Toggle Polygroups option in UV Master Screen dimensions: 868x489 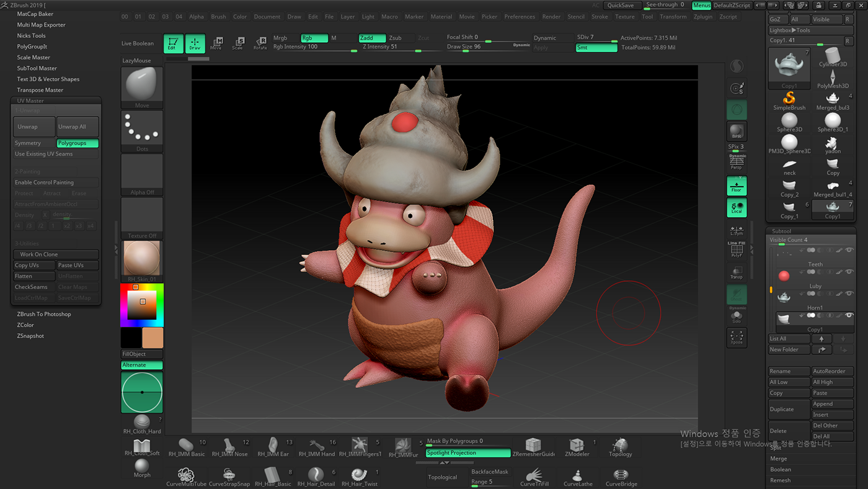(x=77, y=143)
